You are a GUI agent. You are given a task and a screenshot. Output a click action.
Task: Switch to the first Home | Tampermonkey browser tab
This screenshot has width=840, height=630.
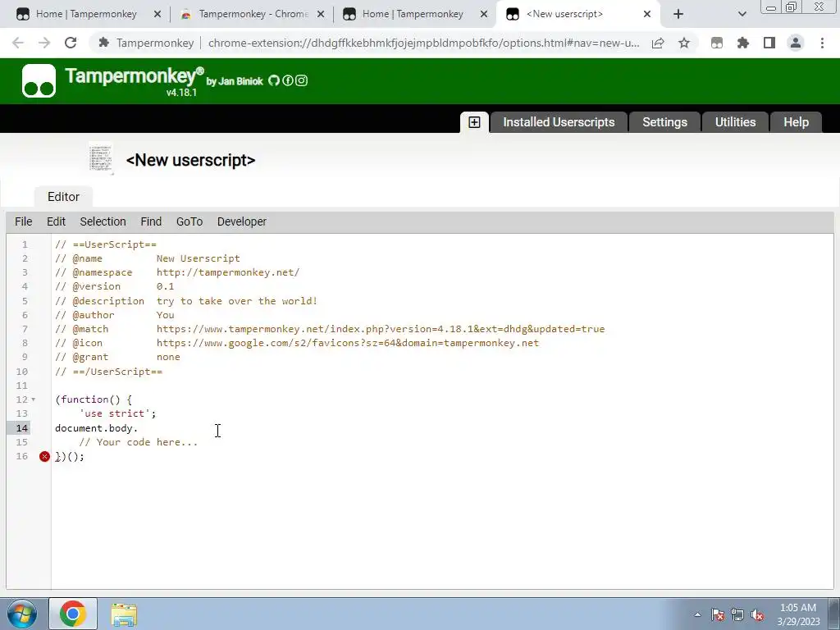pyautogui.click(x=85, y=15)
